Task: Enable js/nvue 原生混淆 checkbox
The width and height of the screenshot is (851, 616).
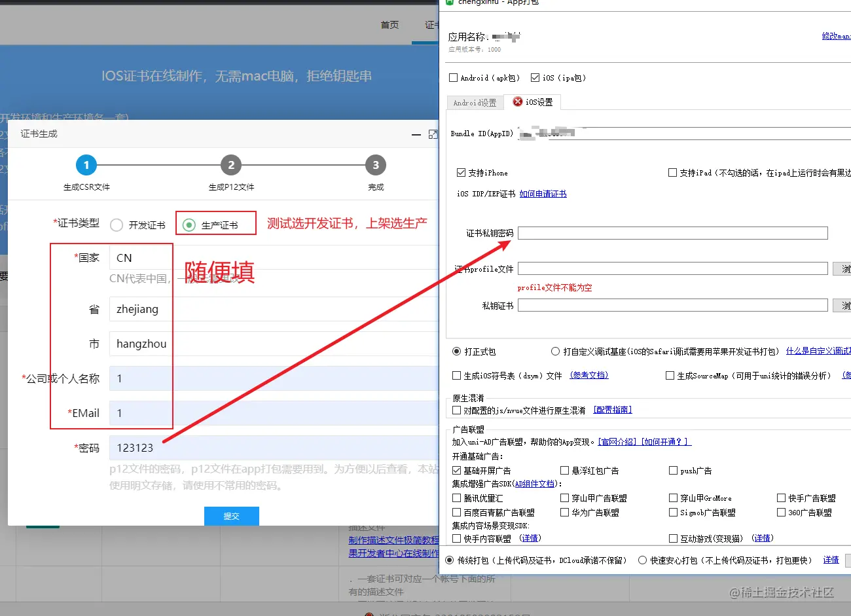Action: [x=457, y=410]
